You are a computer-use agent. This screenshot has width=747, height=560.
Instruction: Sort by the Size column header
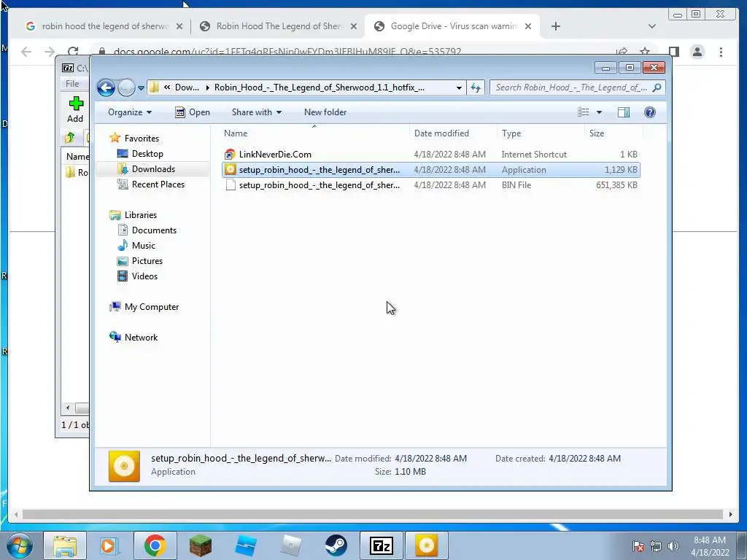coord(613,133)
